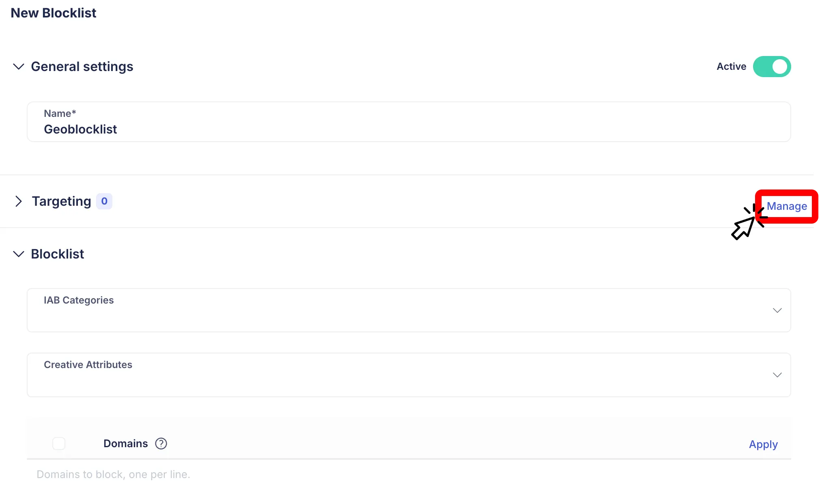Image resolution: width=820 pixels, height=504 pixels.
Task: Collapse the Blocklist section chevron
Action: click(18, 254)
